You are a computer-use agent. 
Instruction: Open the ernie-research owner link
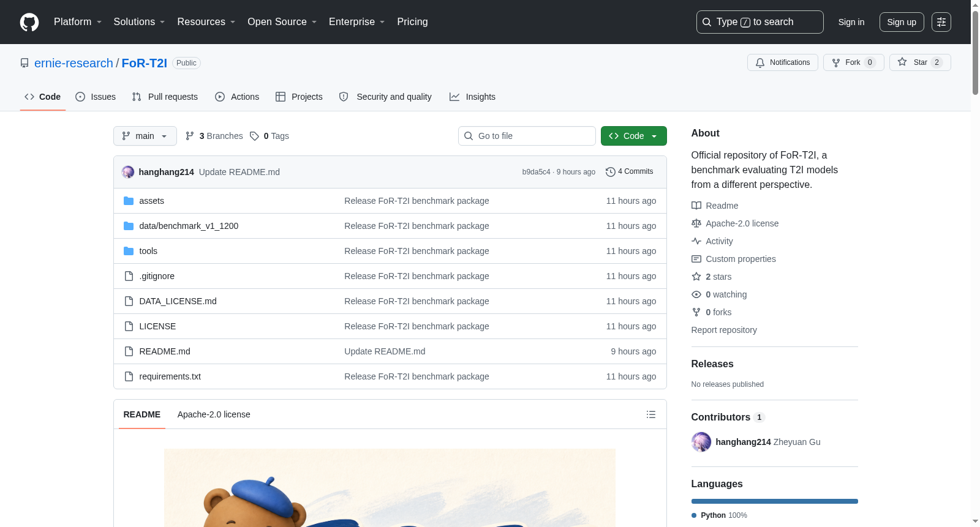coord(73,63)
